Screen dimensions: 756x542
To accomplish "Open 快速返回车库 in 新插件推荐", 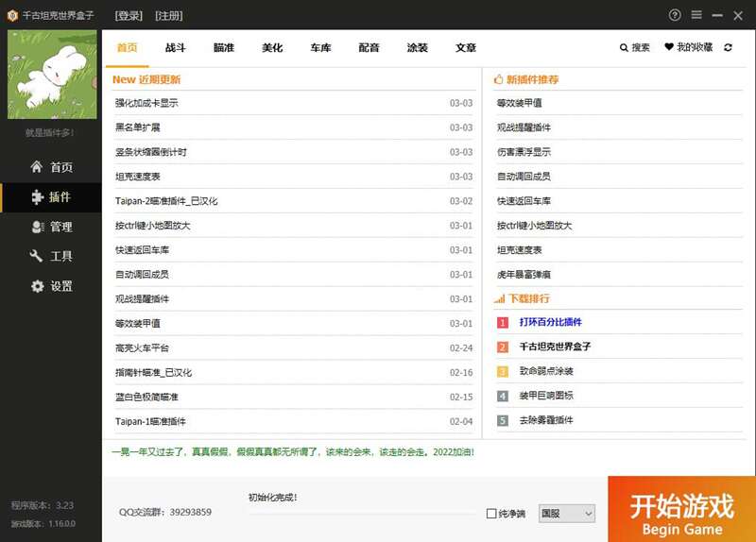I will [524, 201].
